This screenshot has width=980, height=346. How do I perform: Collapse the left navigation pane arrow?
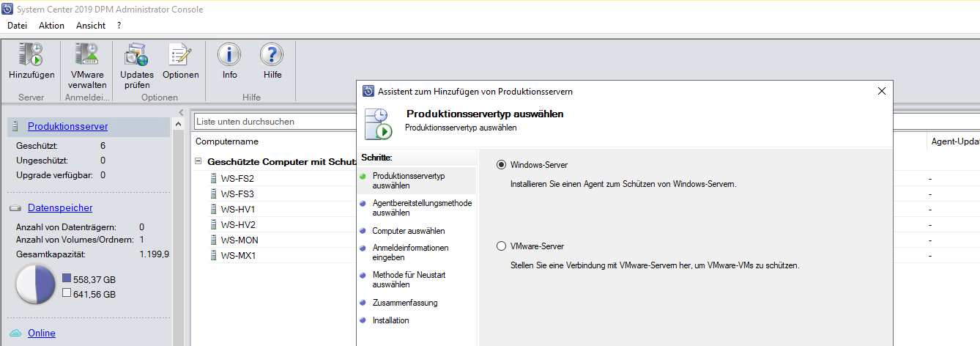click(181, 112)
